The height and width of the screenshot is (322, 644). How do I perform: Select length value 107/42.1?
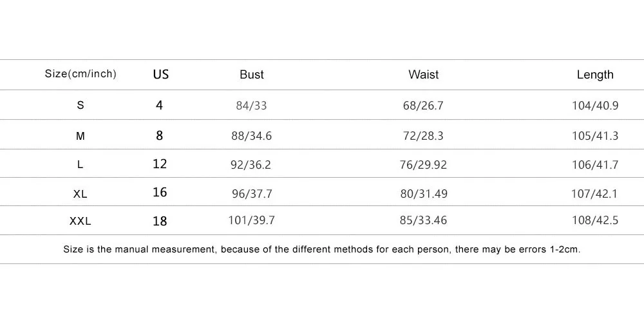(594, 194)
